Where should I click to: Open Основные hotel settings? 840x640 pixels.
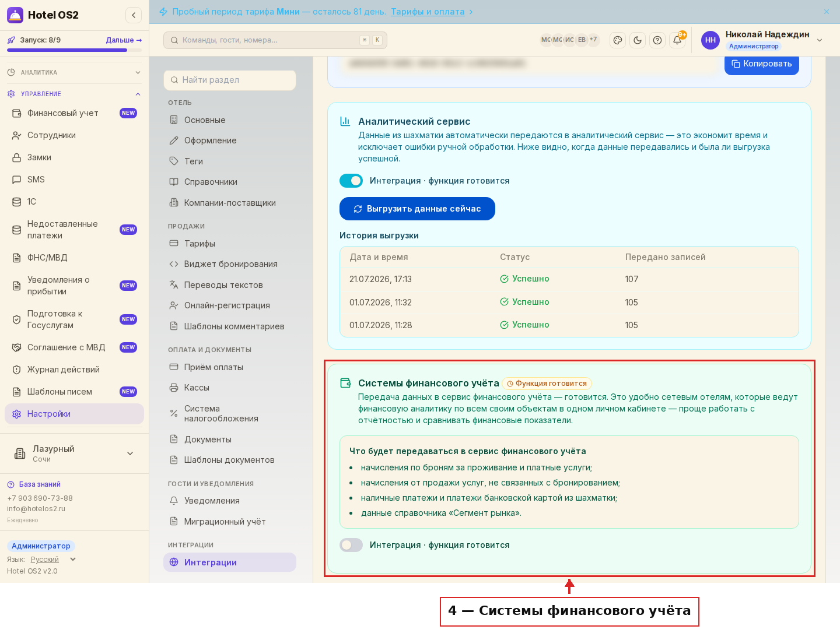click(230, 120)
